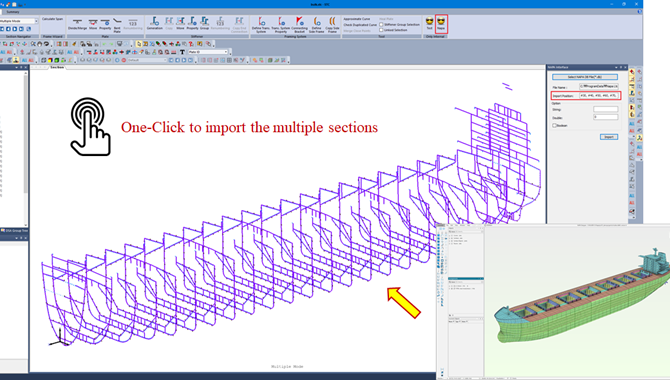Toggle the Unlined Selection checkbox
This screenshot has height=380, width=670.
(x=381, y=30)
